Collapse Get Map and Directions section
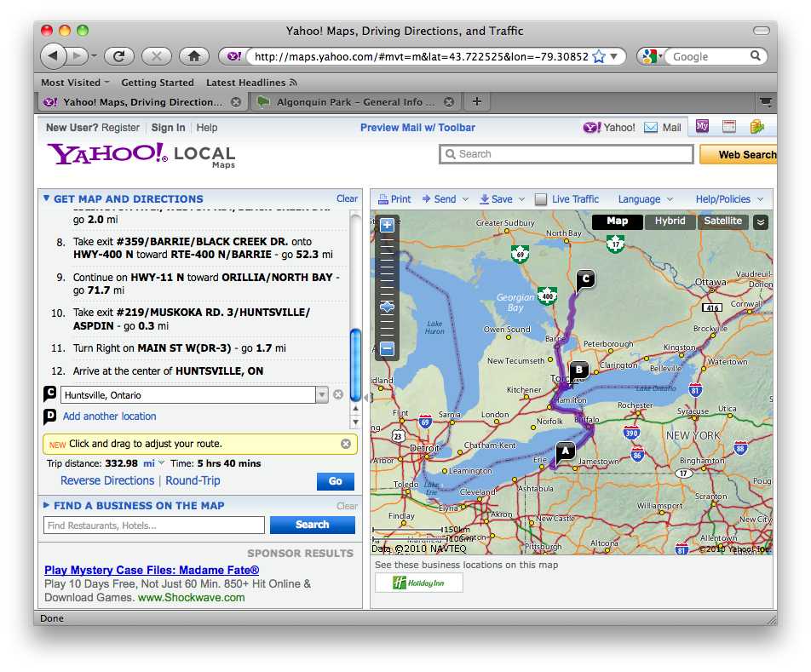 47,198
